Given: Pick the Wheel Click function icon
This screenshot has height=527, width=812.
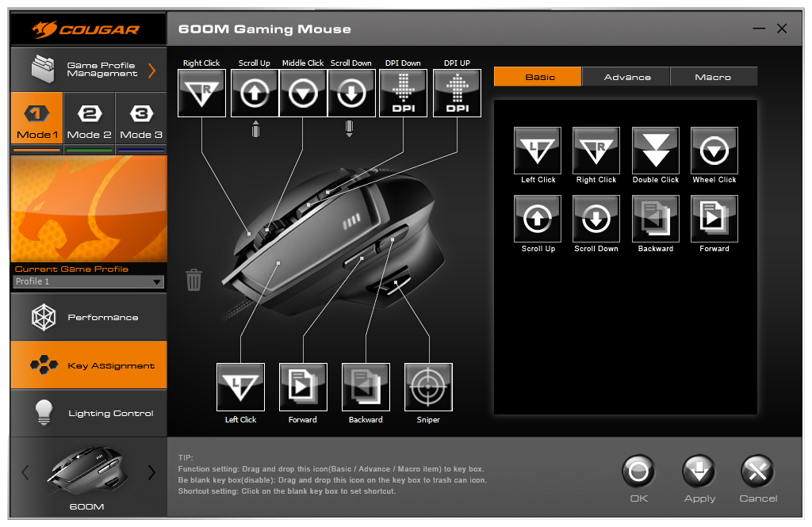Looking at the screenshot, I should point(714,151).
